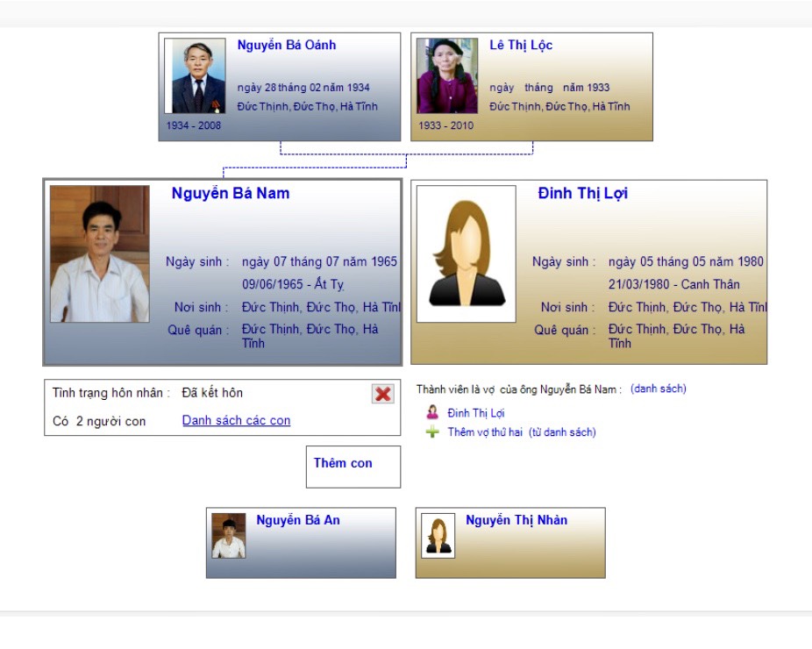Image resolution: width=812 pixels, height=649 pixels.
Task: Click the Thêm con button
Action: click(x=353, y=467)
